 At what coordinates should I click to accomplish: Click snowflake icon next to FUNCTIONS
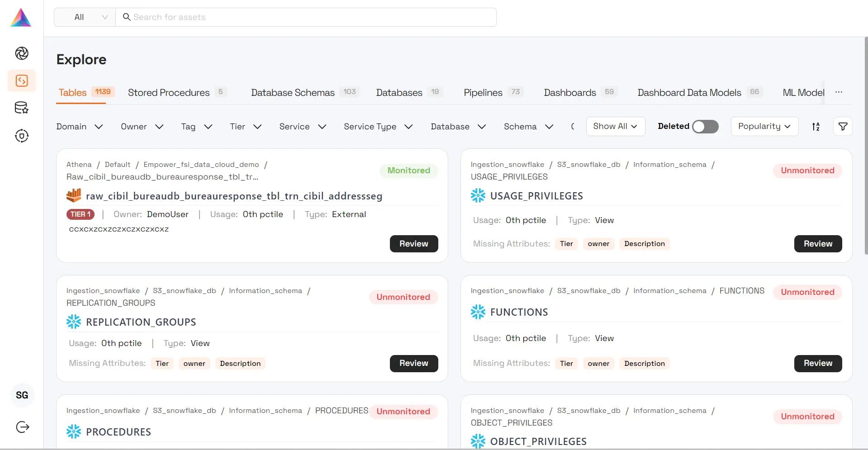point(478,312)
